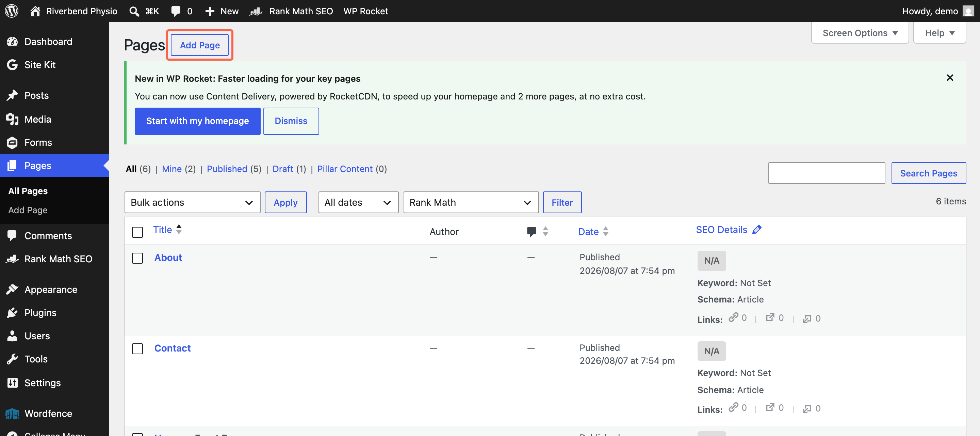Click the plus New icon in admin bar
Screen dimensions: 980x436
pyautogui.click(x=210, y=11)
